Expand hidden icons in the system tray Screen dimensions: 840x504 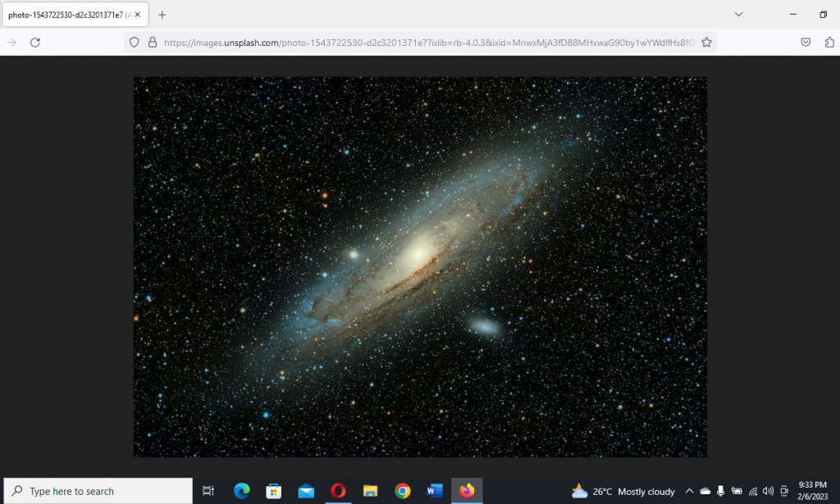tap(691, 491)
